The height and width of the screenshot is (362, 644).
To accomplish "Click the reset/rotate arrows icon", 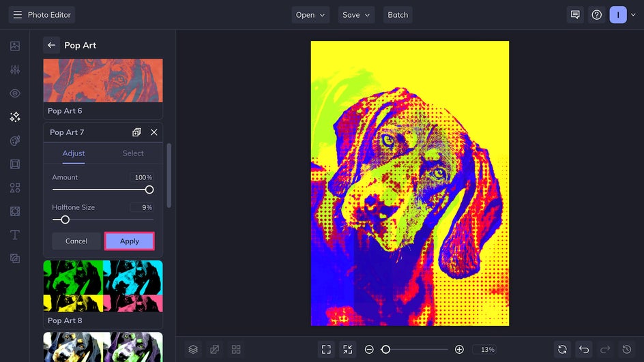I will click(x=562, y=349).
